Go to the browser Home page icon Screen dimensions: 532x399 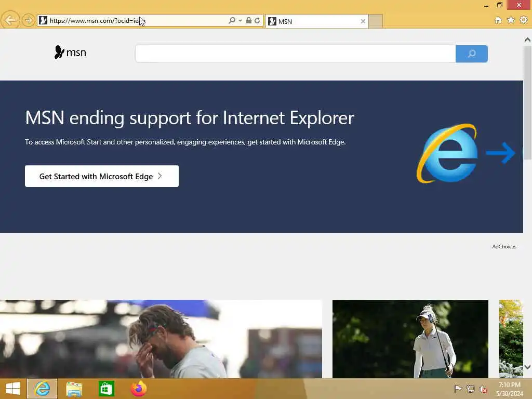point(498,20)
